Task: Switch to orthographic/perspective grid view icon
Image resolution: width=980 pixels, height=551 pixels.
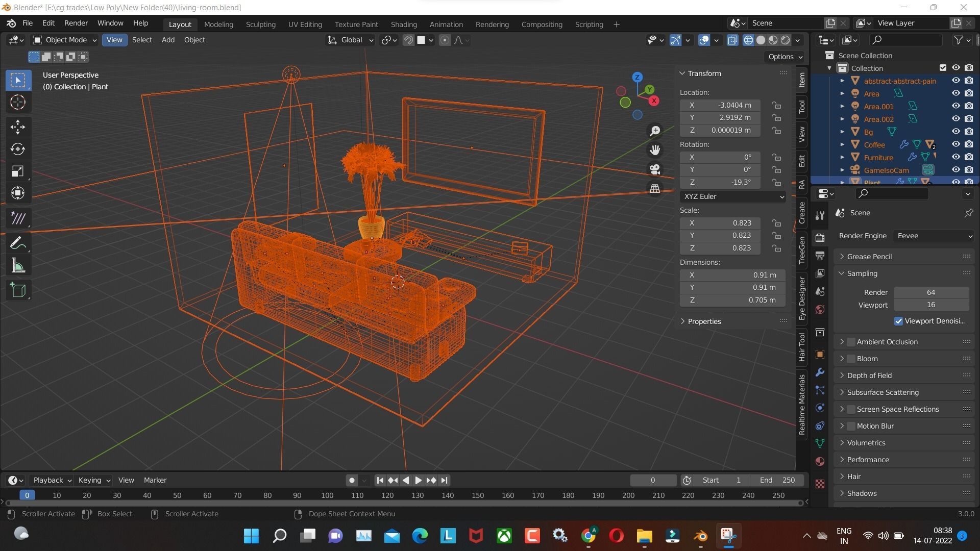Action: (x=655, y=189)
